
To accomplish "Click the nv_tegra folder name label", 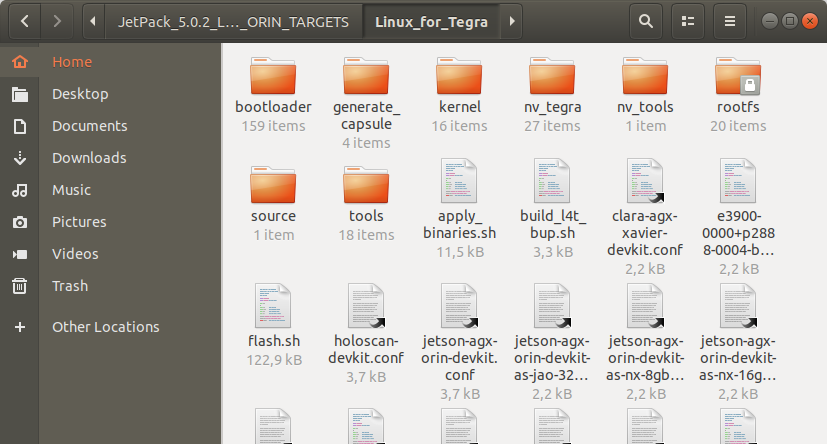I will click(552, 107).
